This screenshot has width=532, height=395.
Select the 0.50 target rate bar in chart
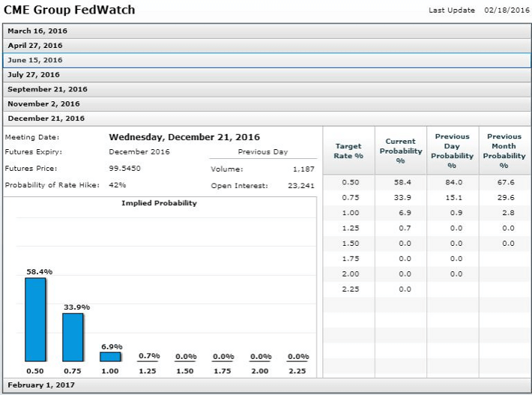click(x=35, y=319)
